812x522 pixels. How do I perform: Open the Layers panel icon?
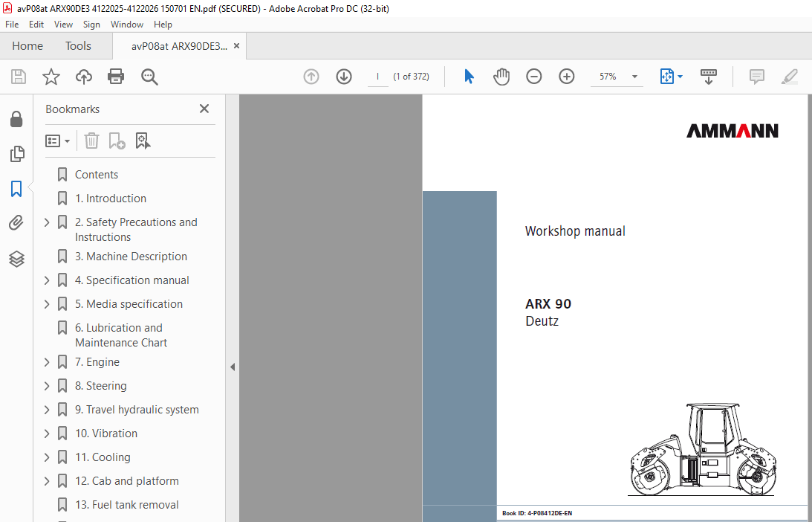16,259
